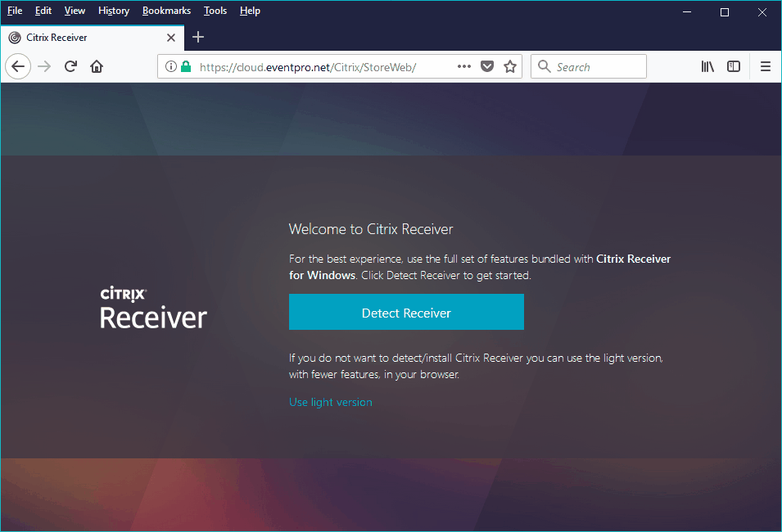
Task: Open the File menu
Action: (x=15, y=11)
